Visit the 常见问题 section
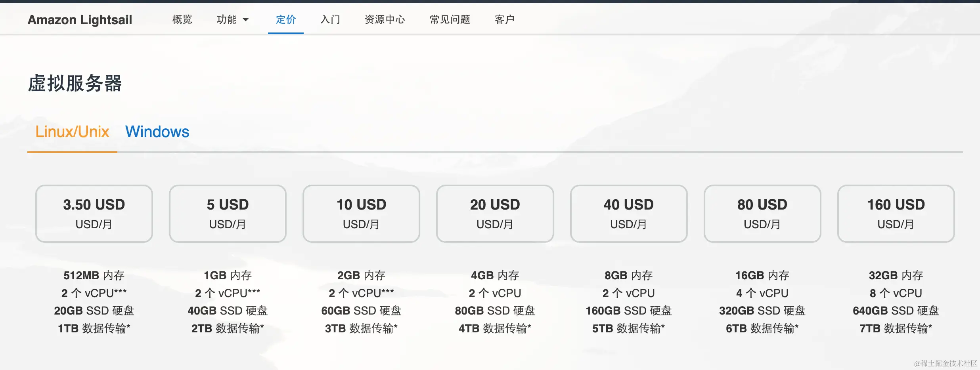Screen dimensions: 980x370 point(450,19)
